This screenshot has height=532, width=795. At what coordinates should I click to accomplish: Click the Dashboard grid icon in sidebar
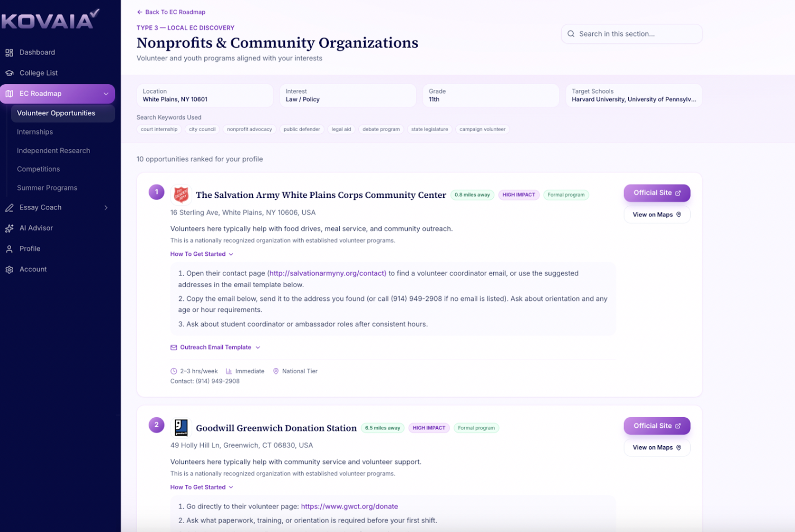point(9,52)
